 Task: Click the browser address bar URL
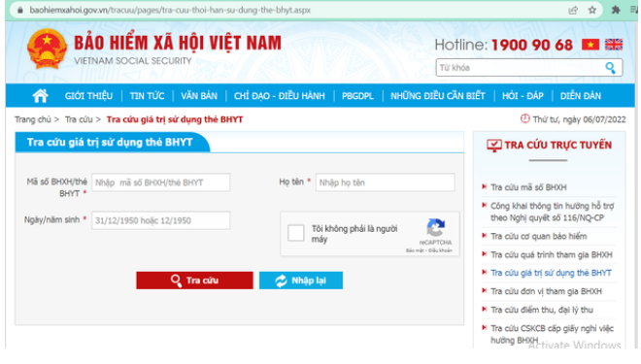[170, 10]
